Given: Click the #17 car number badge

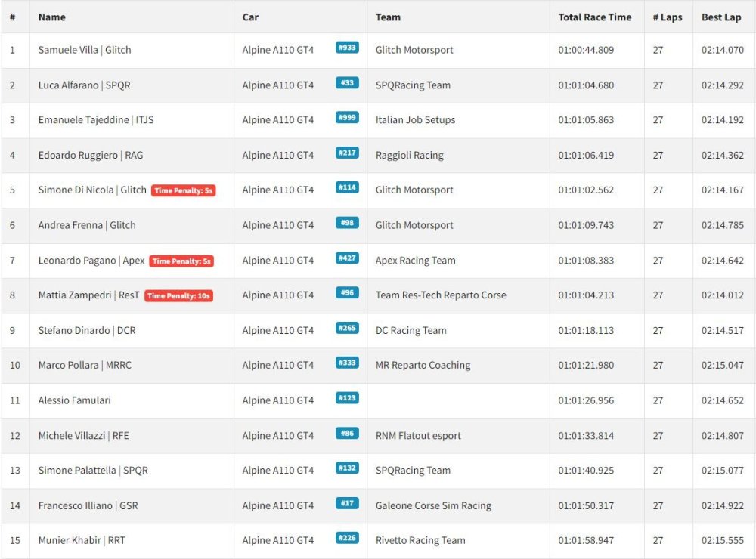Looking at the screenshot, I should pyautogui.click(x=347, y=503).
